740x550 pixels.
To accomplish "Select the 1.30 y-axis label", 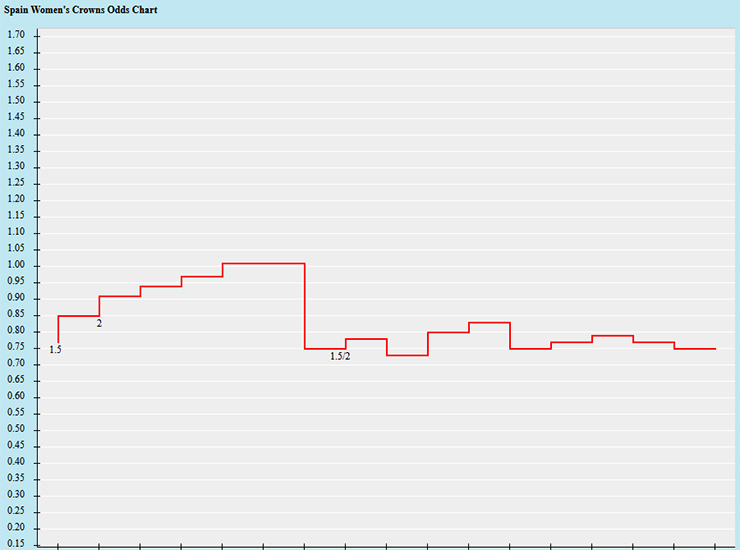I will (x=16, y=166).
